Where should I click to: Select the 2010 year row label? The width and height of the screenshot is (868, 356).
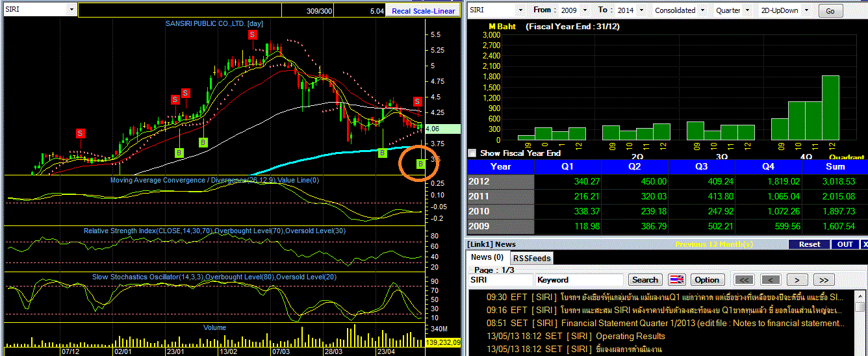coord(500,212)
